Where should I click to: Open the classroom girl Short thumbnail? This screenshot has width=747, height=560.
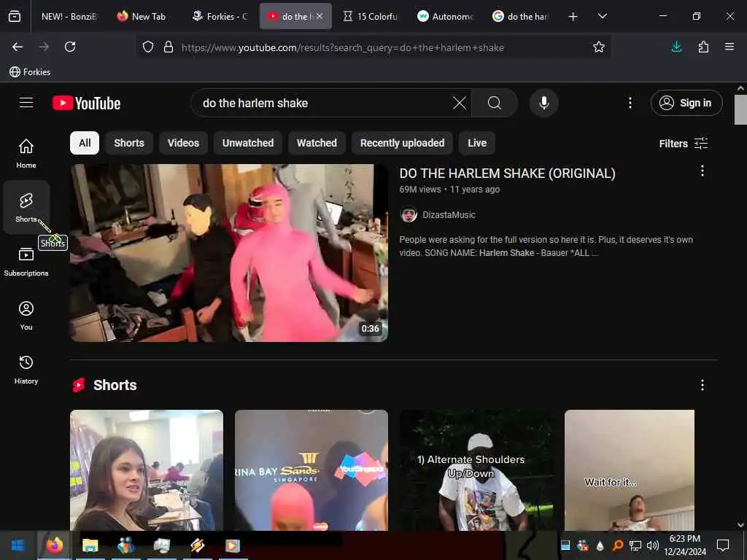point(146,470)
